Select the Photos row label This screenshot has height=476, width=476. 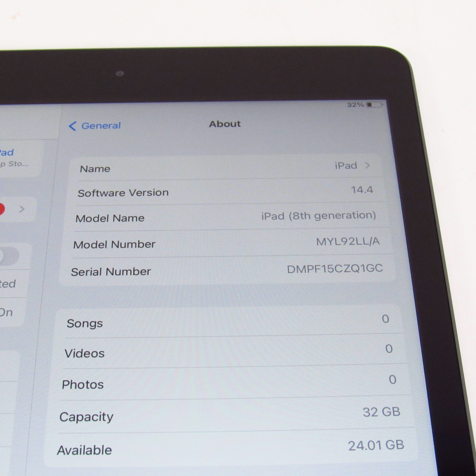83,385
